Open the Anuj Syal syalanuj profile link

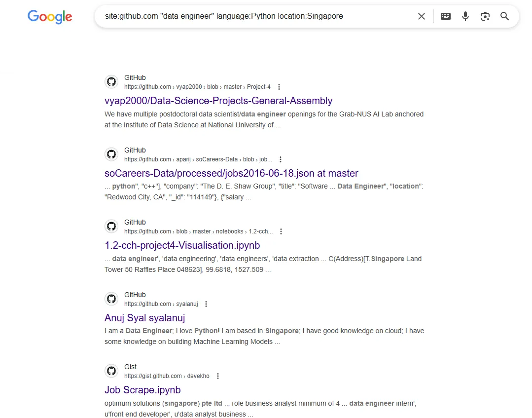[144, 318]
